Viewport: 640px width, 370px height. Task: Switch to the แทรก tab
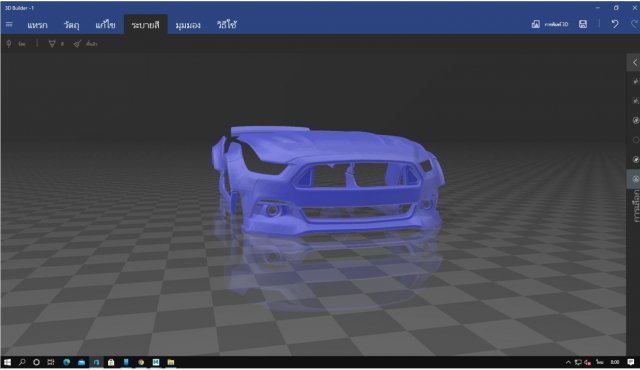point(37,25)
